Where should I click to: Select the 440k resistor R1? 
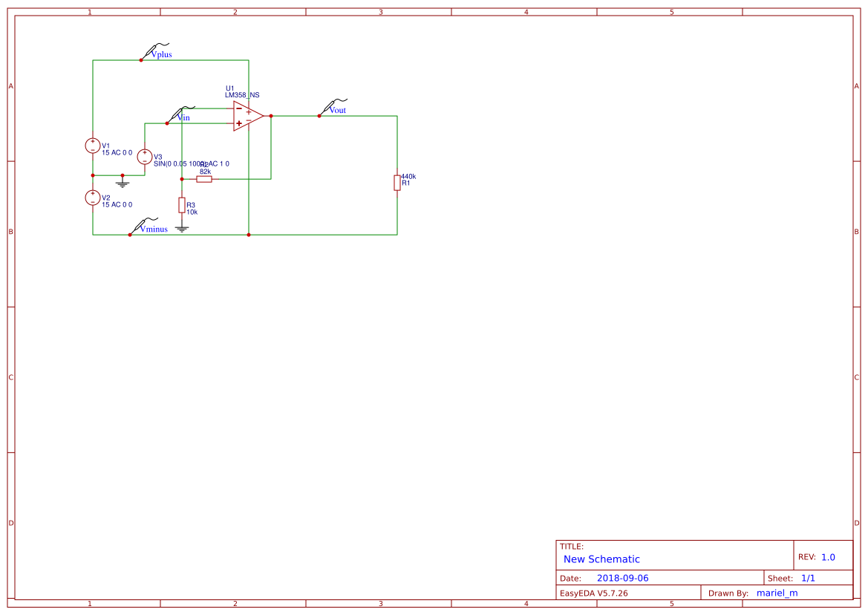pyautogui.click(x=397, y=183)
